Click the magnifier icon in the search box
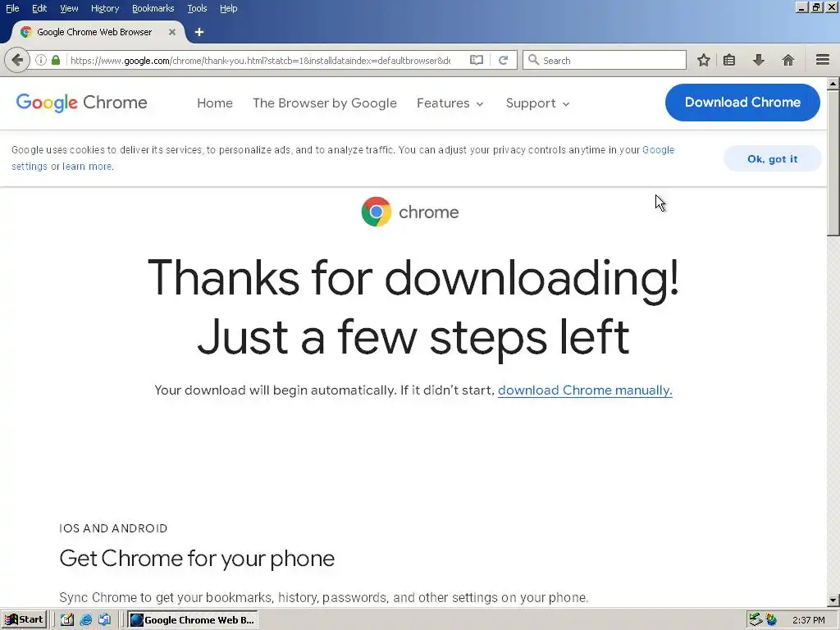The image size is (840, 630). click(x=533, y=60)
